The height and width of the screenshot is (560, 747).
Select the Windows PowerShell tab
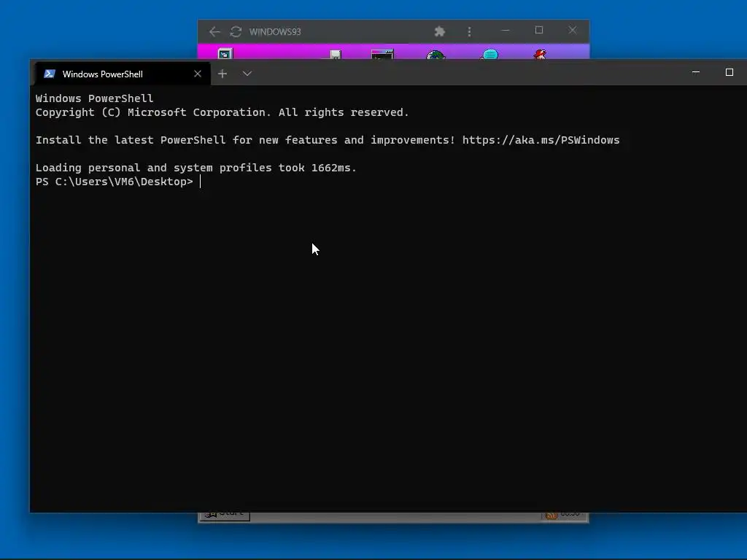point(123,74)
